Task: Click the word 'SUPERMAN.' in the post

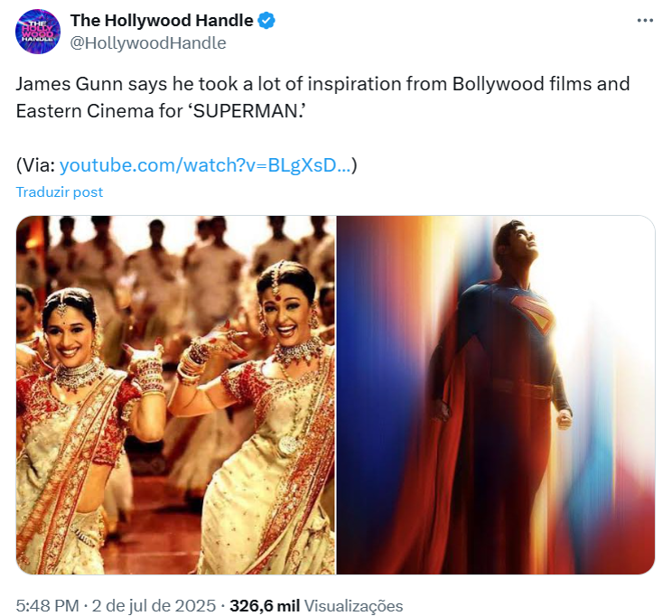Action: click(249, 111)
